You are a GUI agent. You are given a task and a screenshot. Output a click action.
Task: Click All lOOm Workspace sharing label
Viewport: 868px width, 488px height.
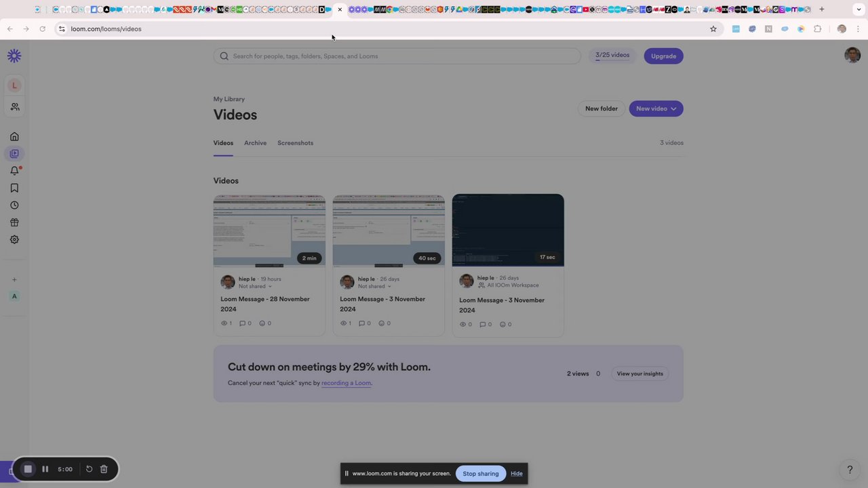tap(508, 285)
